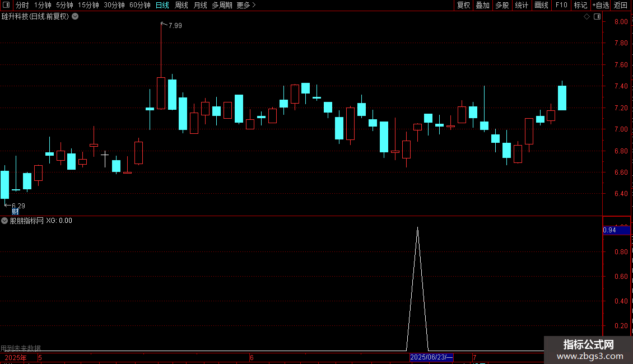Open F10 company information

pos(561,5)
